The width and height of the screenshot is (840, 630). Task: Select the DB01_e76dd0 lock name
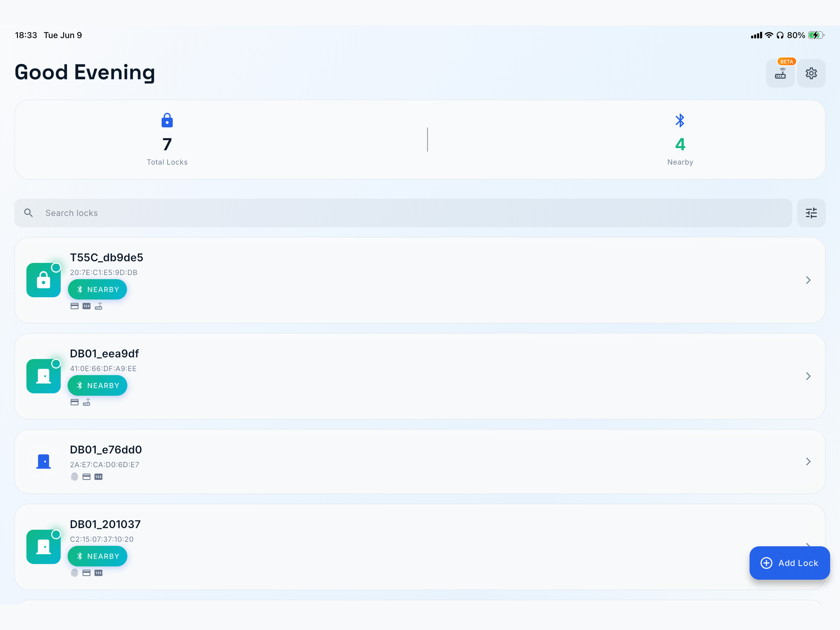pyautogui.click(x=106, y=450)
